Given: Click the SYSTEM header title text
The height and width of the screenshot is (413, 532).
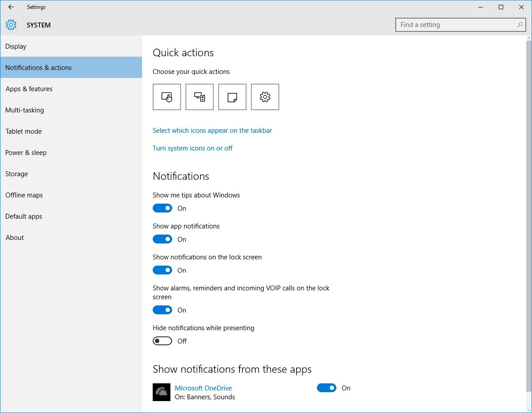Looking at the screenshot, I should [x=39, y=25].
